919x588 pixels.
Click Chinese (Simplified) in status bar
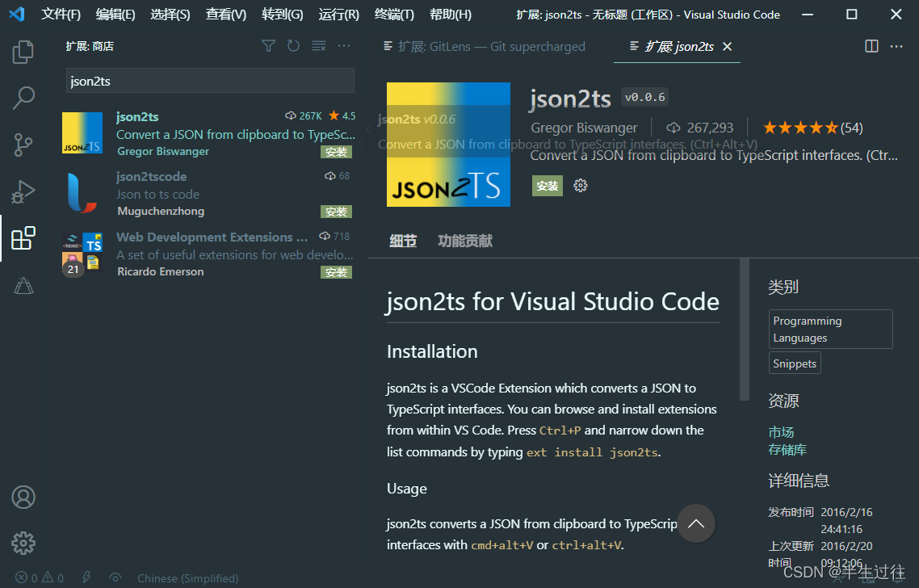pos(187,578)
